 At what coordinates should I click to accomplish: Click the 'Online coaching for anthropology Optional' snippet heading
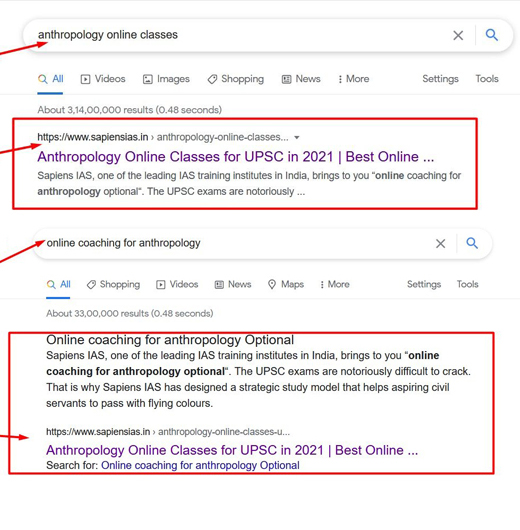(170, 340)
